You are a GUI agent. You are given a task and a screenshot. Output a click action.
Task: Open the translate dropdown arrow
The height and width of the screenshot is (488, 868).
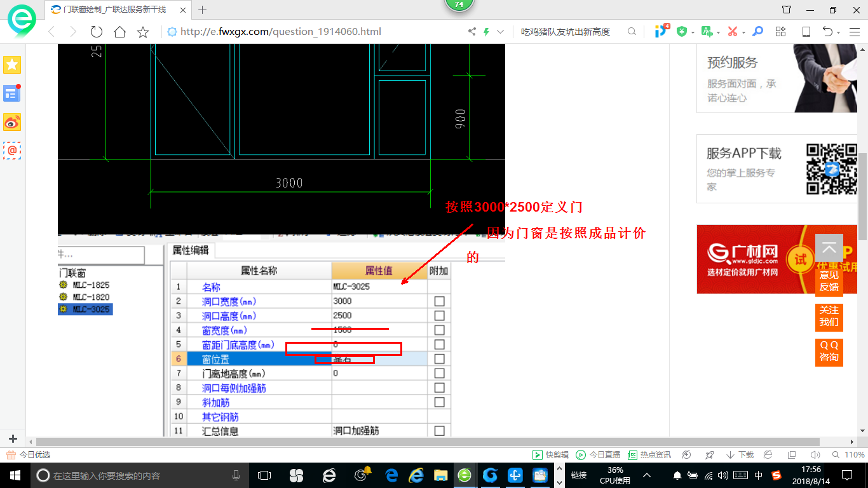pyautogui.click(x=718, y=32)
